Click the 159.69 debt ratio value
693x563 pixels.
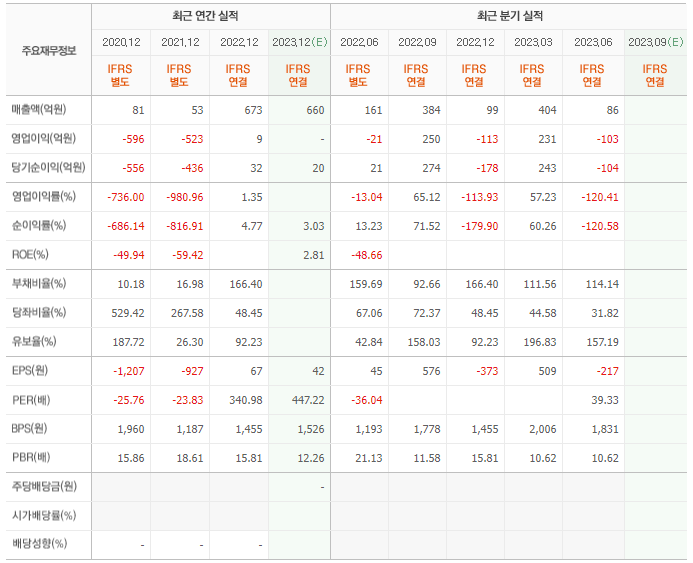point(366,284)
